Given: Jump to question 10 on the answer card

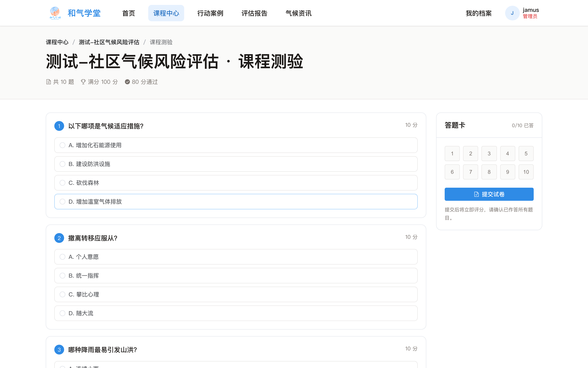Looking at the screenshot, I should coord(526,172).
